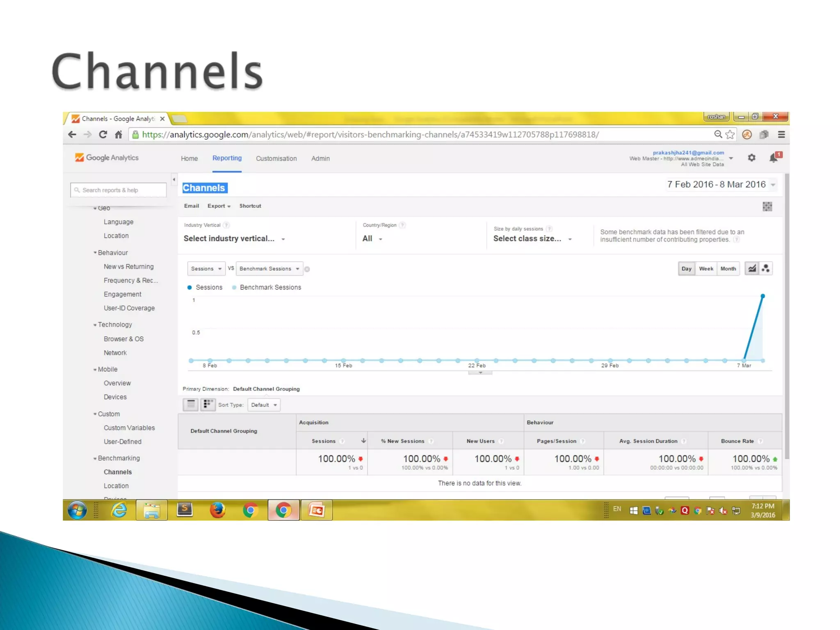Open the notifications bell icon
840x630 pixels.
(x=774, y=158)
